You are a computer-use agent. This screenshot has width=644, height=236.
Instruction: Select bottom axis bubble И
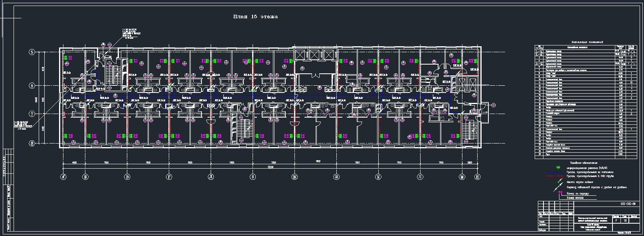pos(337,176)
